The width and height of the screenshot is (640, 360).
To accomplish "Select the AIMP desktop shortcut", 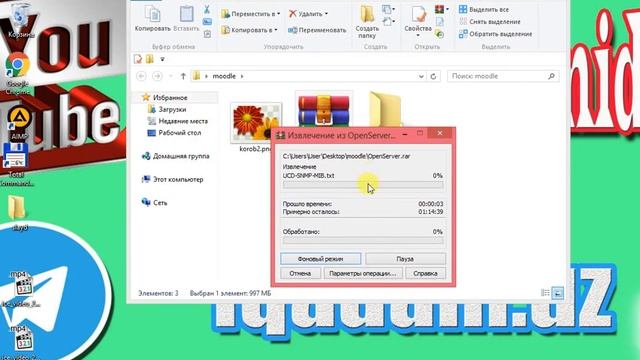I will [19, 123].
